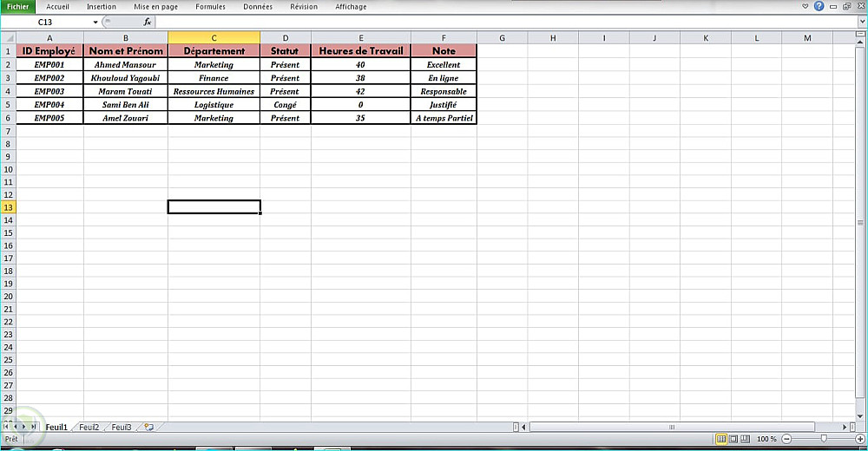
Task: Click the insert function fx icon
Action: tap(148, 22)
